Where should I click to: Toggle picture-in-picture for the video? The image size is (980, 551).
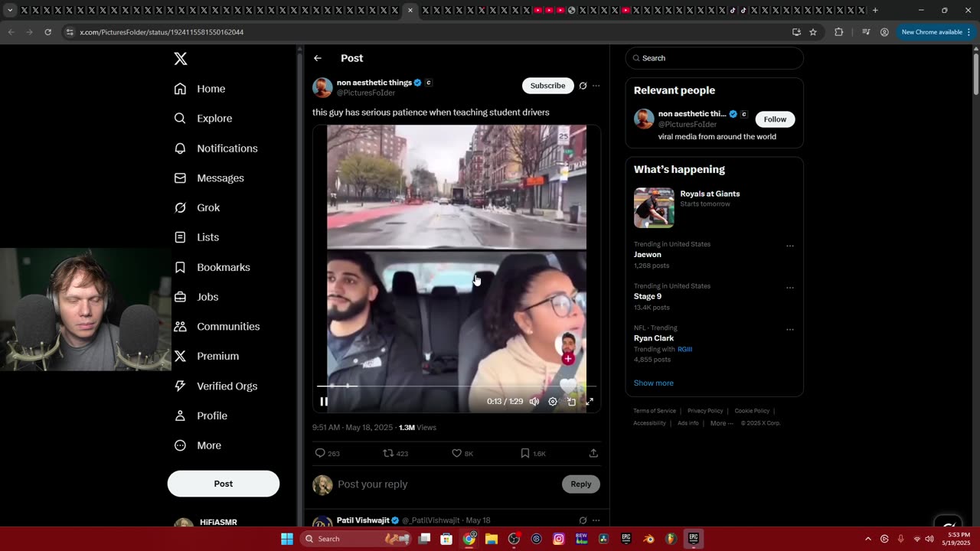pyautogui.click(x=571, y=402)
